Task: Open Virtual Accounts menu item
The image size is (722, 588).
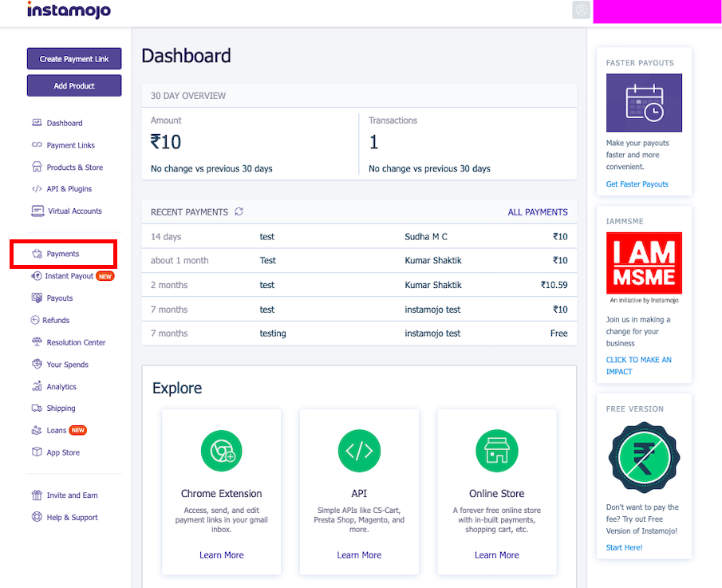Action: coord(75,211)
